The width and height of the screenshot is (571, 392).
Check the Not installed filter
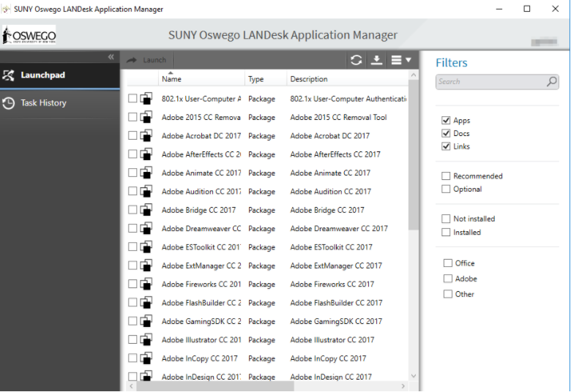point(446,219)
